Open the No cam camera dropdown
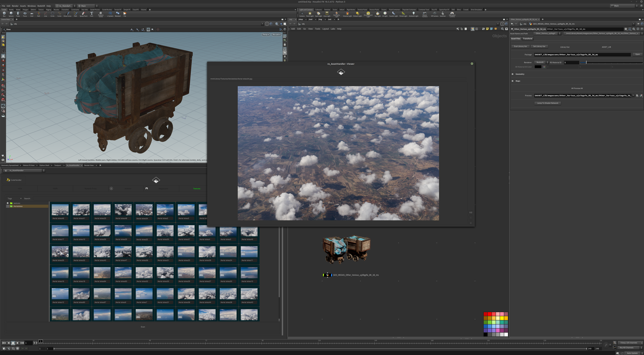 276,34
